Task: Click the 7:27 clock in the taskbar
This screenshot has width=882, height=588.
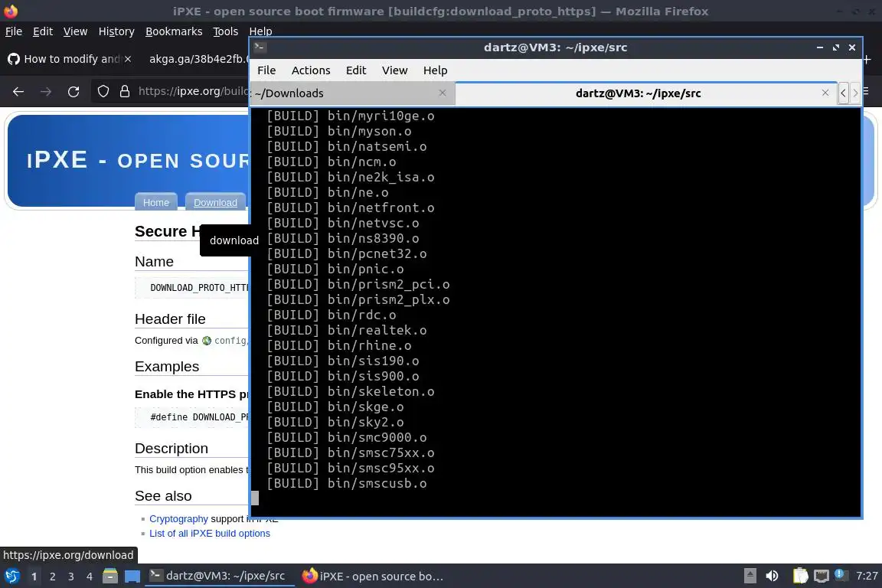Action: [866, 576]
